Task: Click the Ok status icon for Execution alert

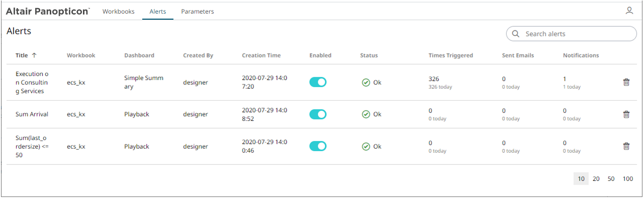Action: [x=366, y=83]
